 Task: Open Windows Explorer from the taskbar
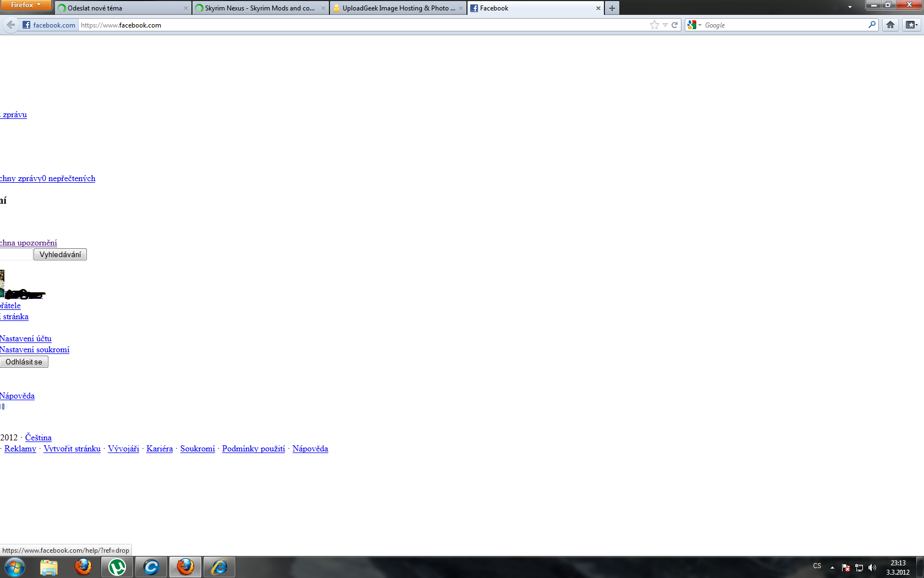[x=49, y=567]
